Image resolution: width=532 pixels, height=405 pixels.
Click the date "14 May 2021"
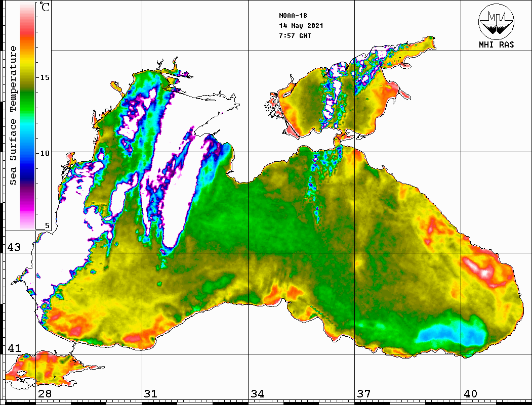pyautogui.click(x=301, y=25)
